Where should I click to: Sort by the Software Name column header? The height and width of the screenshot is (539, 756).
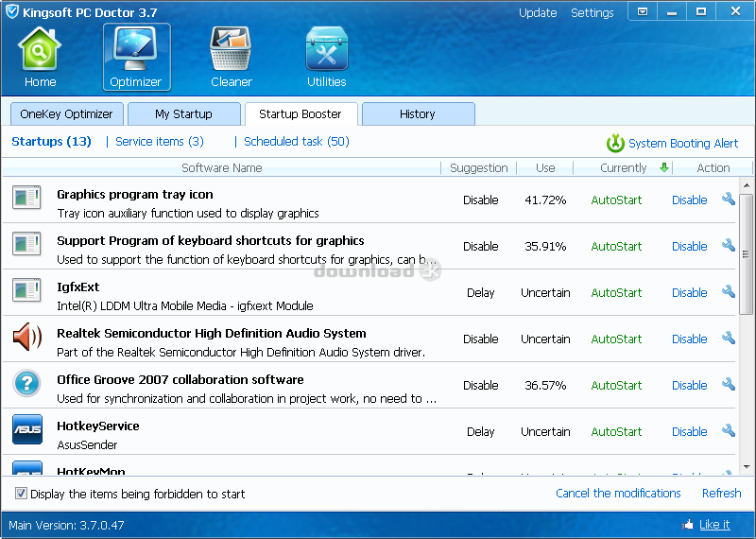point(222,168)
